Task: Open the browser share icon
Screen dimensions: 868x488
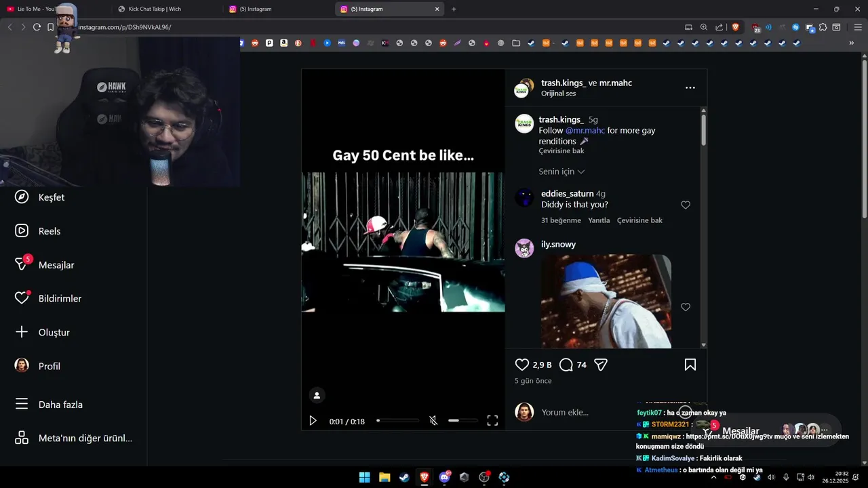Action: (719, 27)
